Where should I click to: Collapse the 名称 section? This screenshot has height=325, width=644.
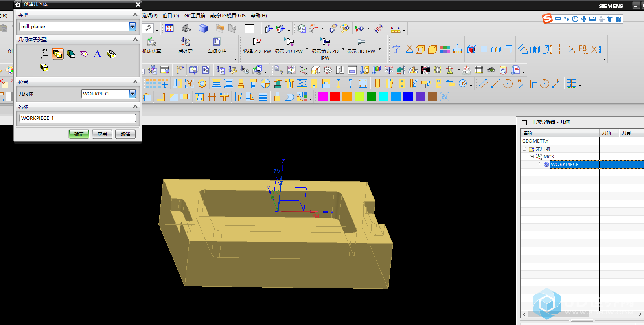point(135,106)
